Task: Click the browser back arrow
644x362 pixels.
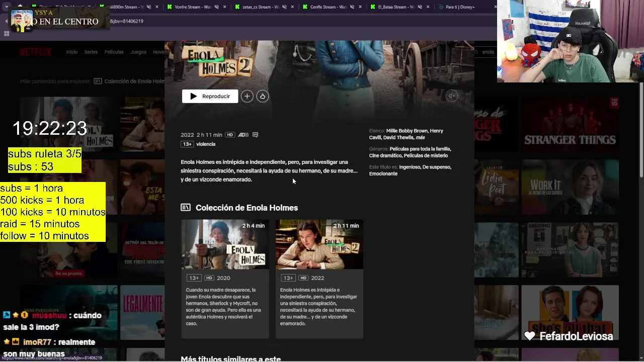Action: click(x=7, y=21)
